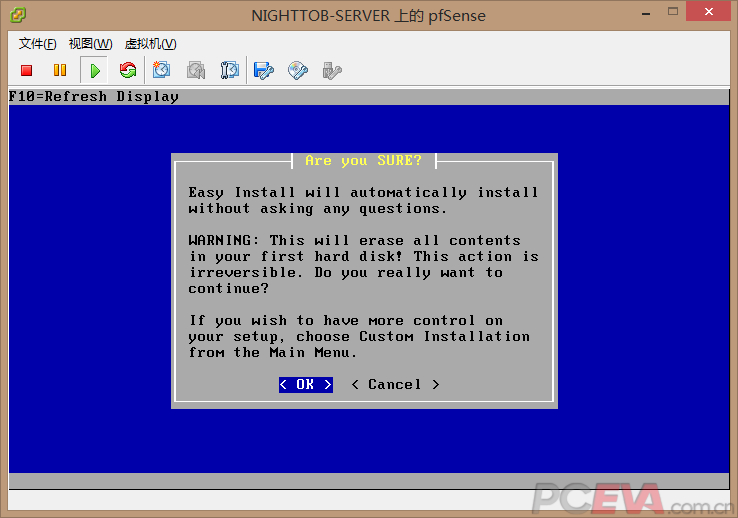Image resolution: width=738 pixels, height=518 pixels.
Task: Click the grayed revert to snapshot icon
Action: 196,70
